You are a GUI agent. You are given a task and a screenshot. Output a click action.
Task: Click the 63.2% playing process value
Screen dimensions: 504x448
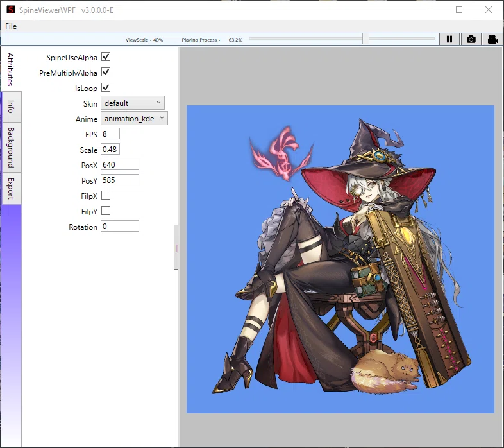pos(235,40)
